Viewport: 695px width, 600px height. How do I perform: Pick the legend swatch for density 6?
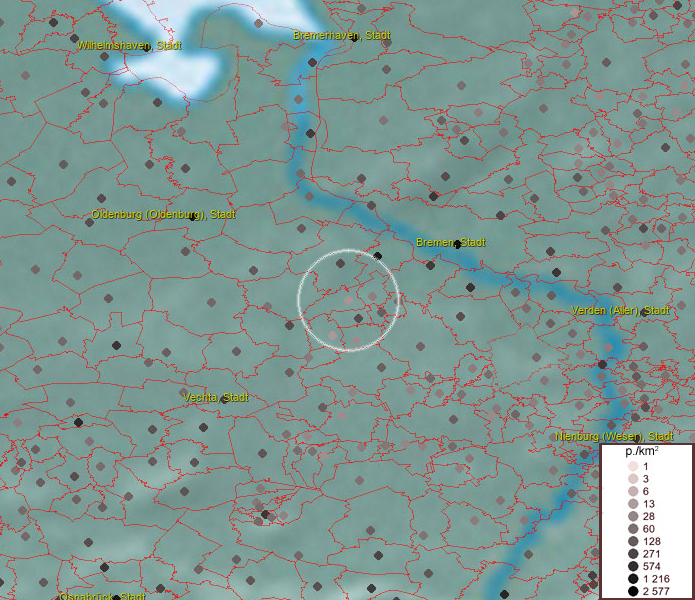click(633, 491)
